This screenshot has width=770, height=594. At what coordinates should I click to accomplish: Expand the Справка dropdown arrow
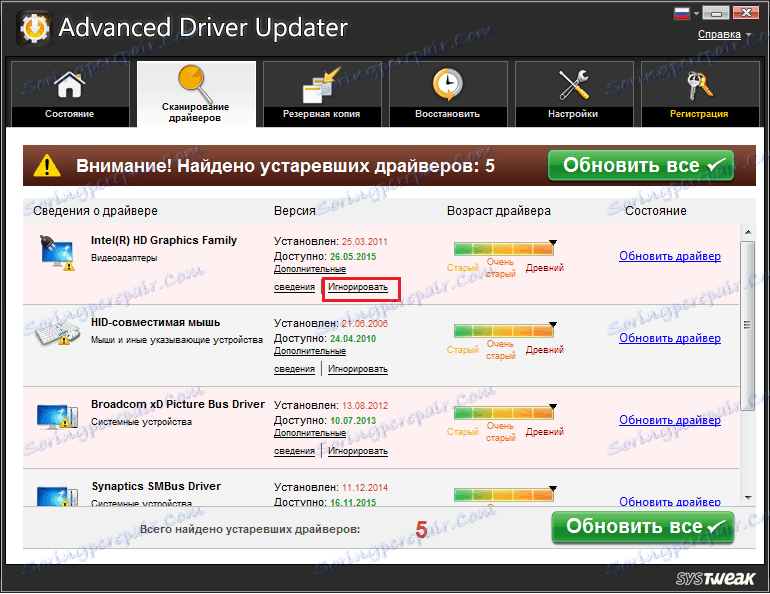[x=748, y=35]
